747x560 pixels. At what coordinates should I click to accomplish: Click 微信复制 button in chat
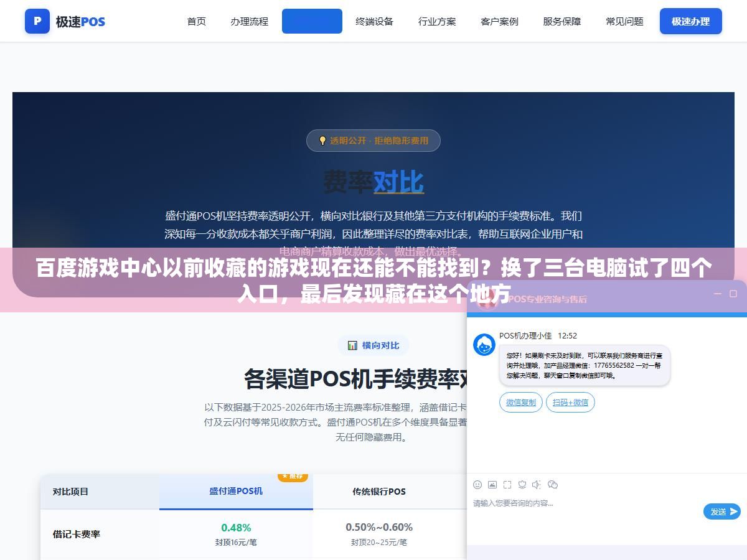521,403
